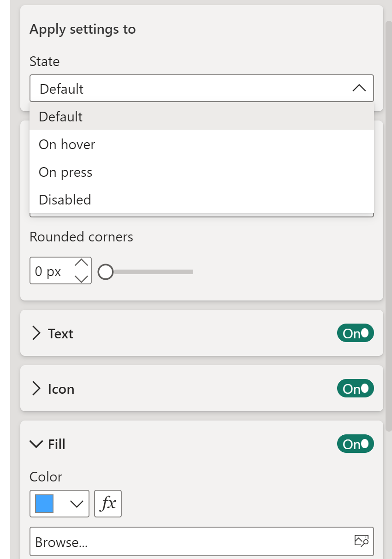
Task: Toggle the Icon section off
Action: tap(355, 389)
